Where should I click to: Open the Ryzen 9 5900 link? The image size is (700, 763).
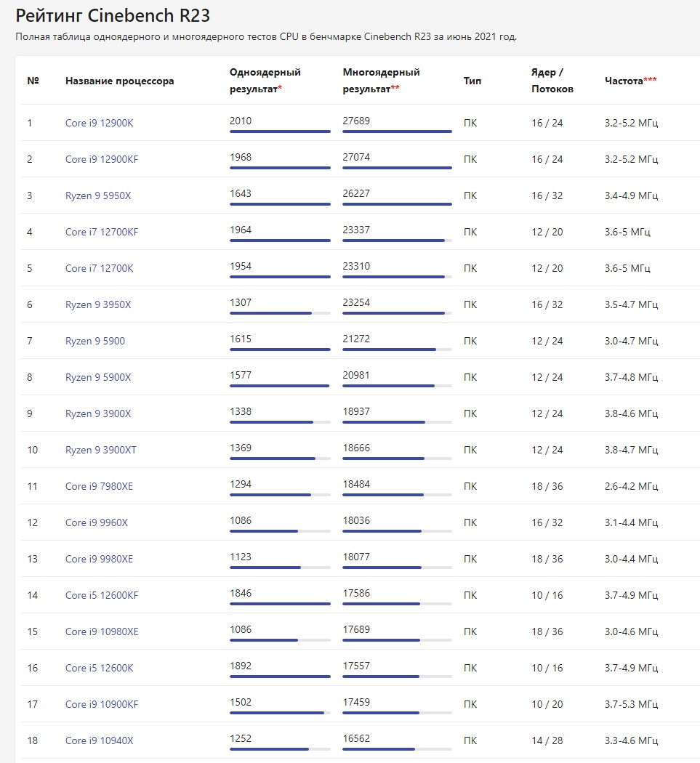pyautogui.click(x=95, y=341)
